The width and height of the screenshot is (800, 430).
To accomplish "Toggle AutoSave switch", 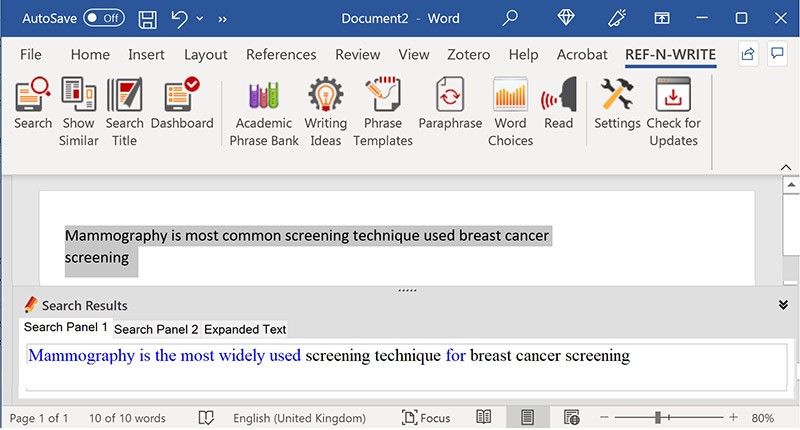I will click(104, 18).
